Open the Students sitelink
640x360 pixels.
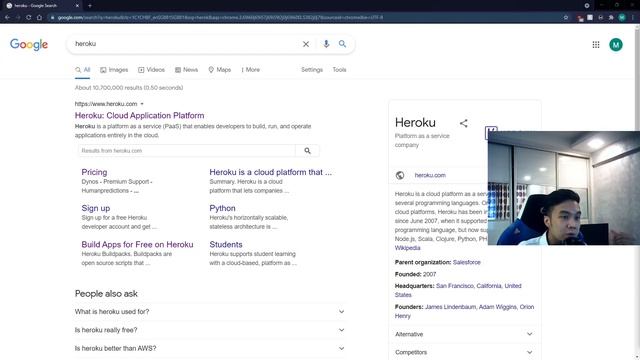click(226, 244)
